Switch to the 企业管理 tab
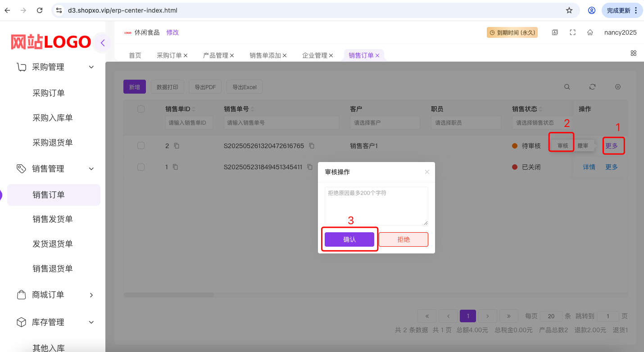644x352 pixels. click(315, 55)
